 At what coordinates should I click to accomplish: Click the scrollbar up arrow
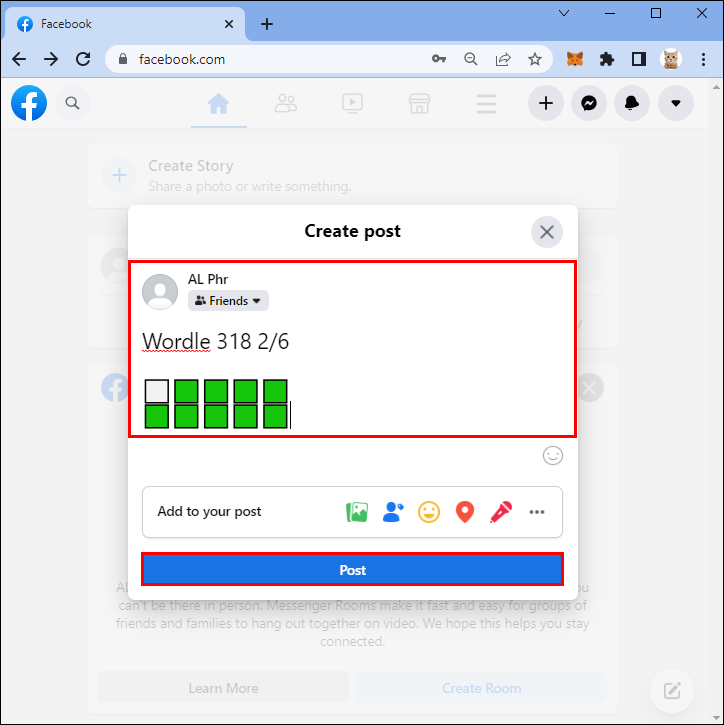pos(716,87)
